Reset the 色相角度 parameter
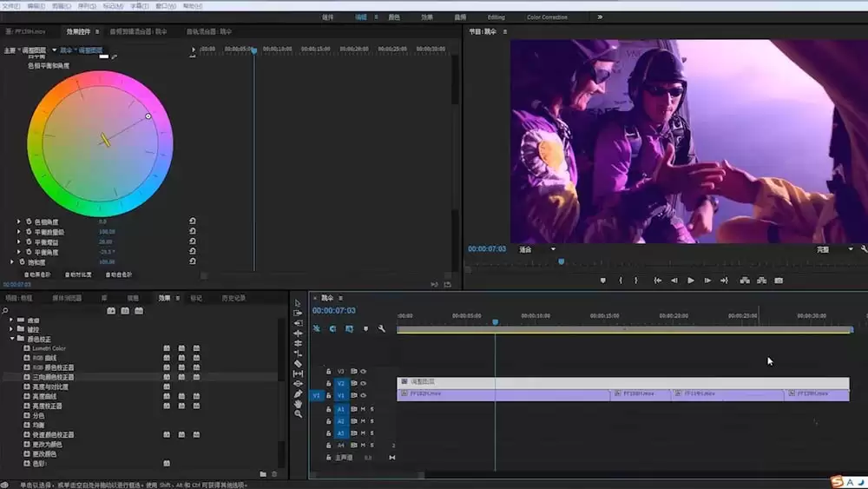 [x=192, y=221]
